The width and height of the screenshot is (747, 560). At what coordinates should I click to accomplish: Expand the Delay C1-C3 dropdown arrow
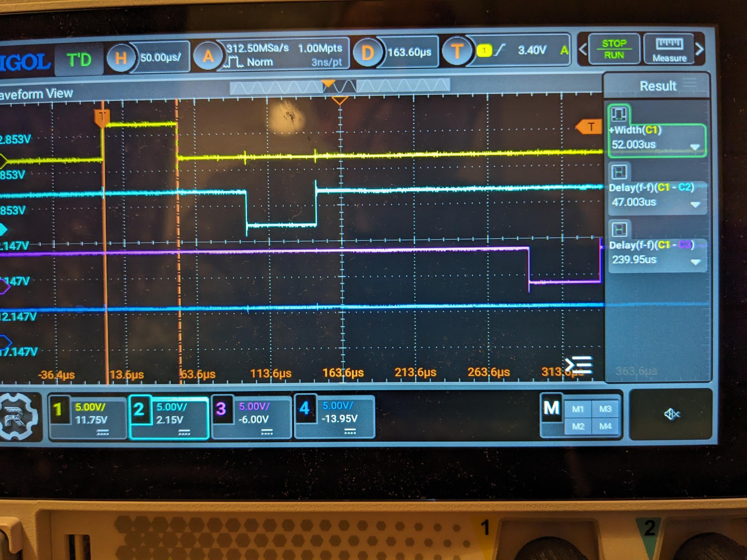click(x=695, y=262)
